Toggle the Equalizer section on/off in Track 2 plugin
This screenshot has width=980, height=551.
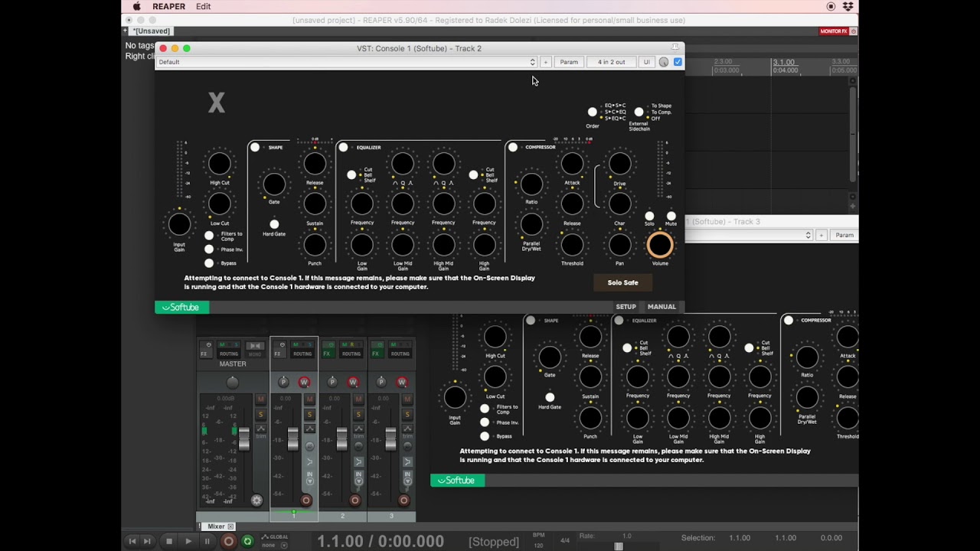(x=343, y=147)
